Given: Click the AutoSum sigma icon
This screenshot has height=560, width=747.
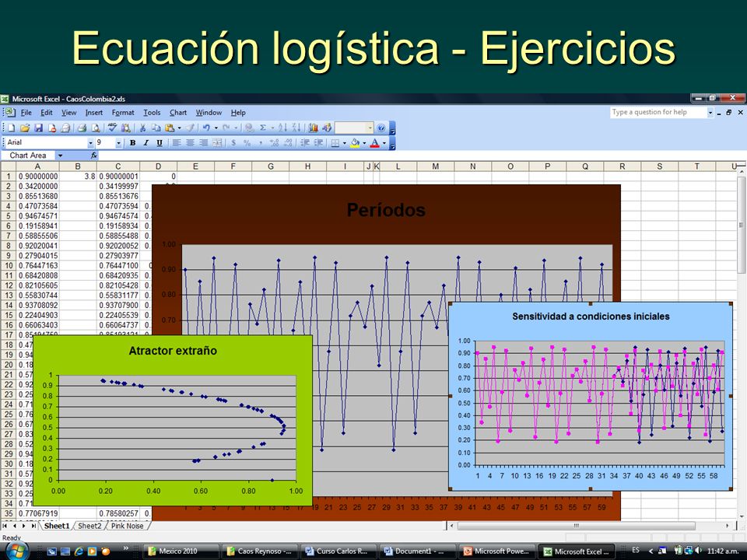Looking at the screenshot, I should pyautogui.click(x=262, y=128).
